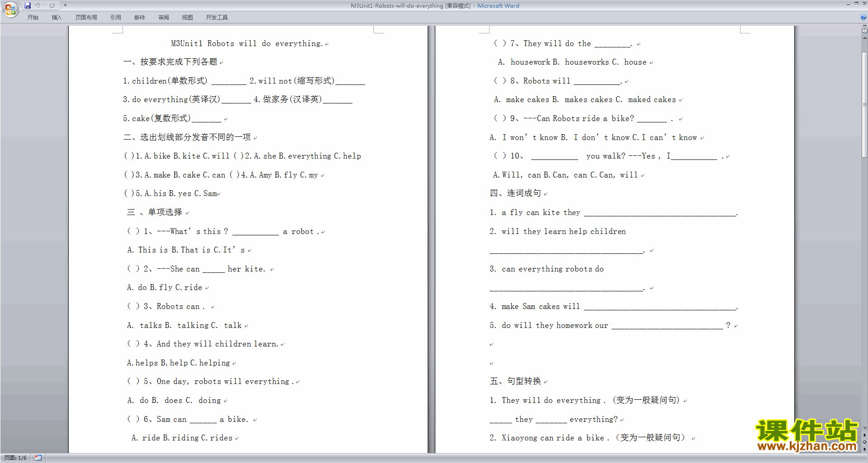The image size is (868, 463).
Task: Click the Previous Page browse button
Action: (x=865, y=435)
